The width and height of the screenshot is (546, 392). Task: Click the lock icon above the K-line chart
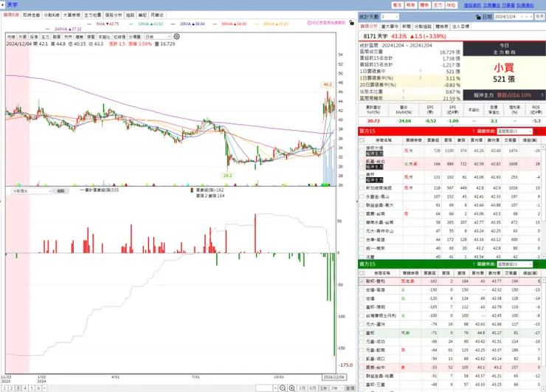coord(351,23)
